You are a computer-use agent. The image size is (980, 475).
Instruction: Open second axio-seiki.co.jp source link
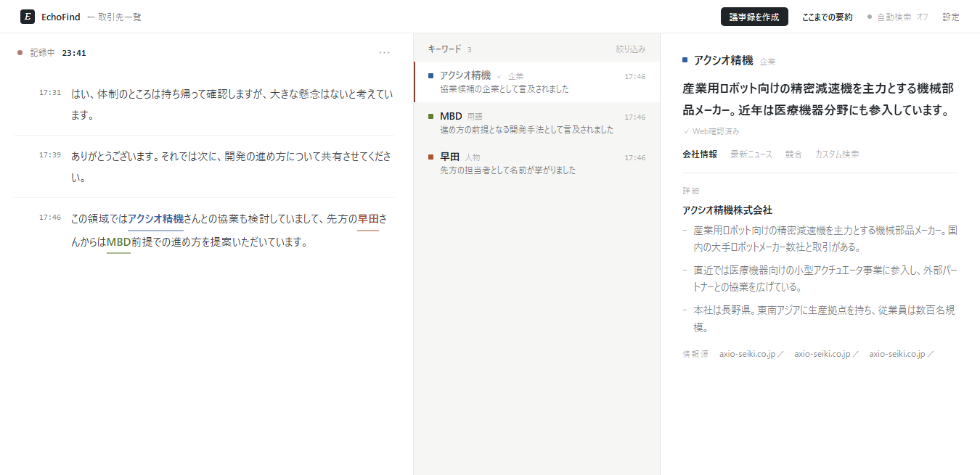[x=826, y=354]
